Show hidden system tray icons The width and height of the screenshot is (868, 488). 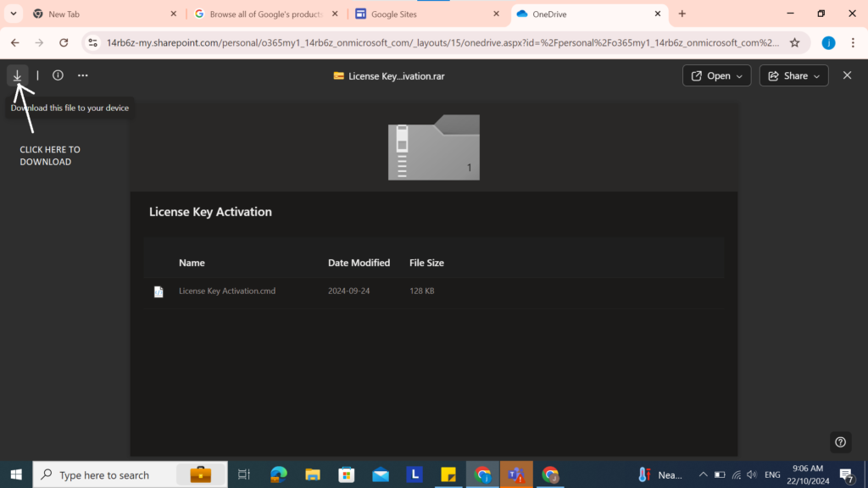tap(703, 474)
